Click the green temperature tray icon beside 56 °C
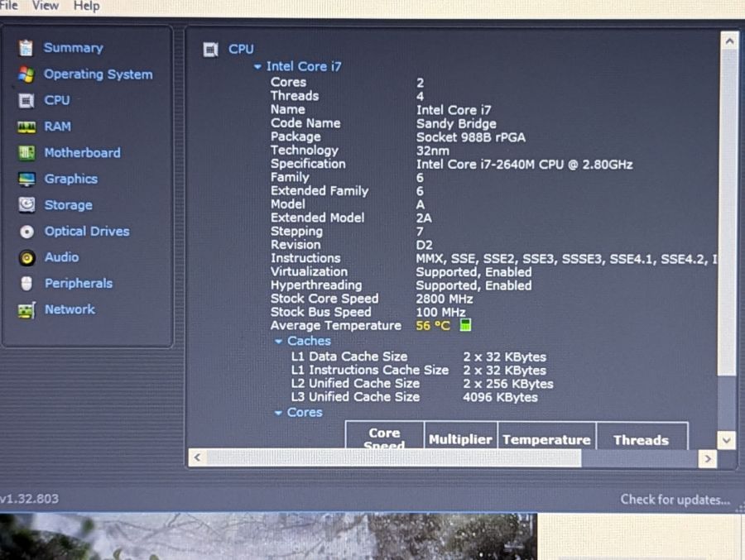 (465, 325)
